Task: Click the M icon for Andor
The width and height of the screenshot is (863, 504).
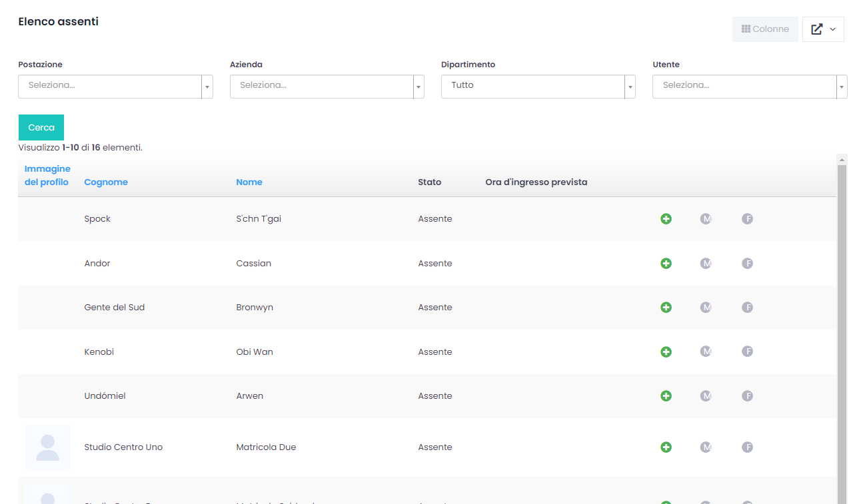Action: click(x=706, y=264)
